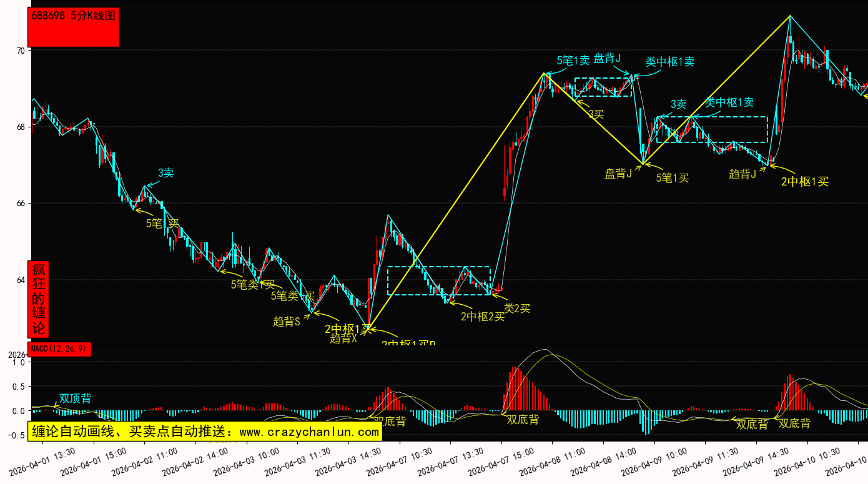Click the 64 price axis tick
This screenshot has height=484, width=868.
tap(21, 280)
